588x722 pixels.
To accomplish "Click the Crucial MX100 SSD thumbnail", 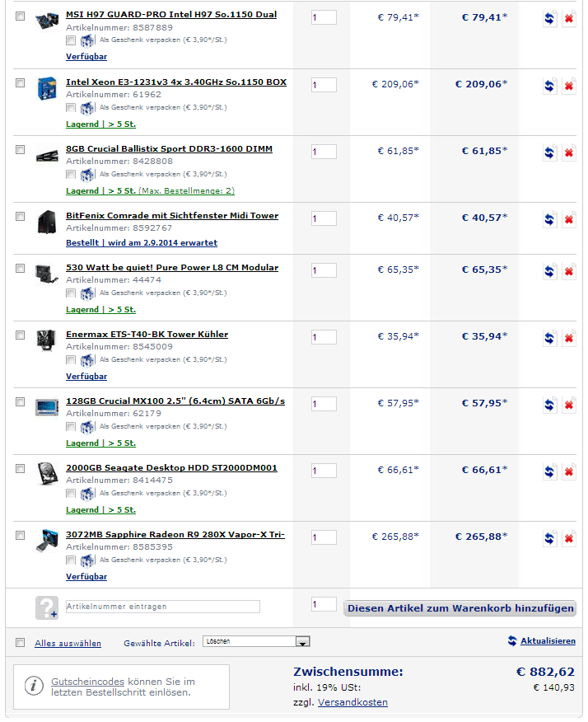I will pos(47,407).
